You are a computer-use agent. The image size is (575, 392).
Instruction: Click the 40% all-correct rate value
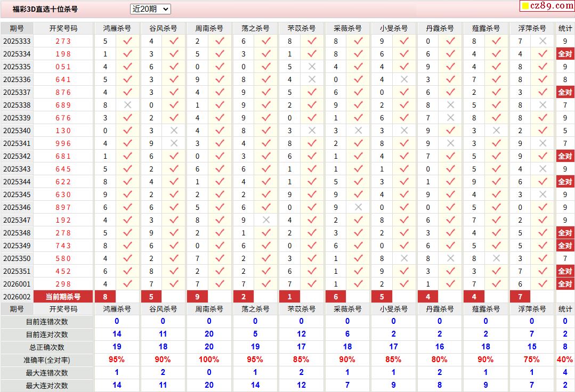565,360
